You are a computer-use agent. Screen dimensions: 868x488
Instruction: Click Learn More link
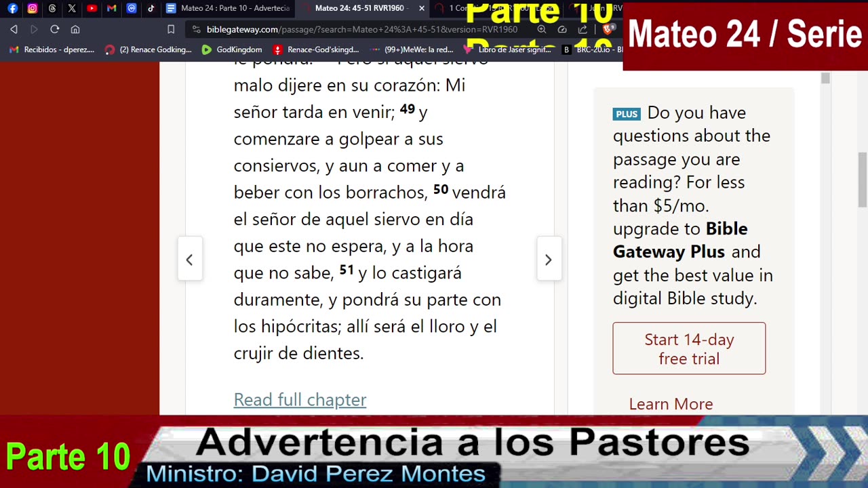click(671, 404)
